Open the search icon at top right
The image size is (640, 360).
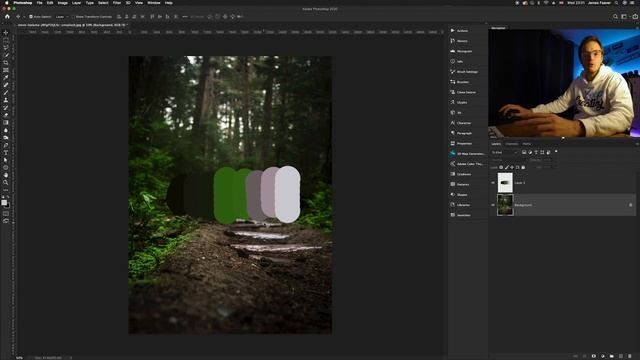pos(615,17)
